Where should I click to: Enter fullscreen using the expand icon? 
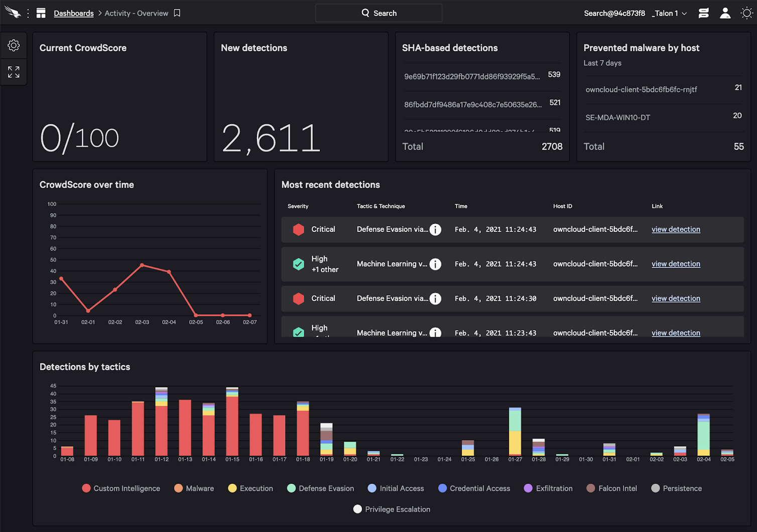pos(14,72)
